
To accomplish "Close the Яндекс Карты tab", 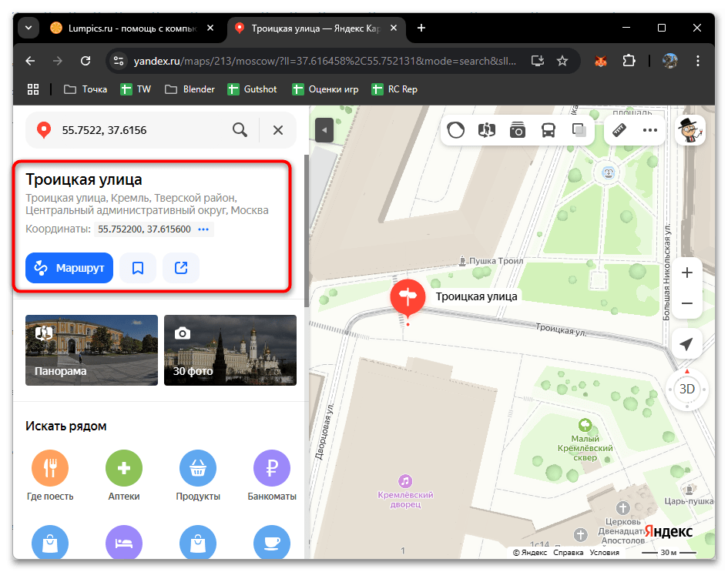I will pos(394,28).
